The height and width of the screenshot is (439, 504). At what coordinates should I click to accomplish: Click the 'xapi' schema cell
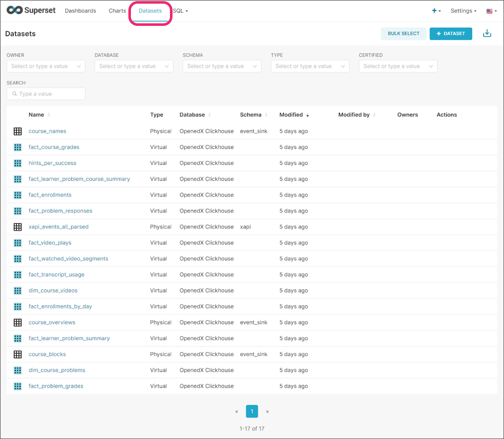coord(245,227)
